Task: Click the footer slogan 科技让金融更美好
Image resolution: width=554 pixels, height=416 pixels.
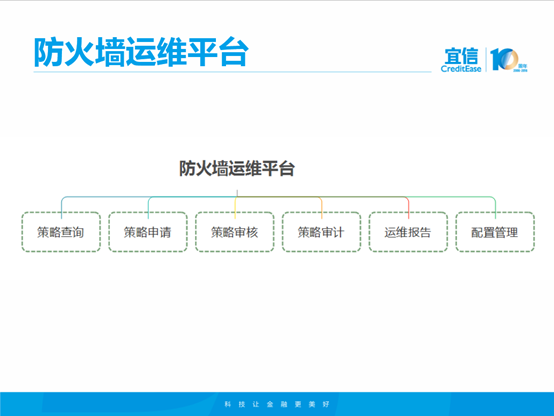Action: tap(277, 404)
